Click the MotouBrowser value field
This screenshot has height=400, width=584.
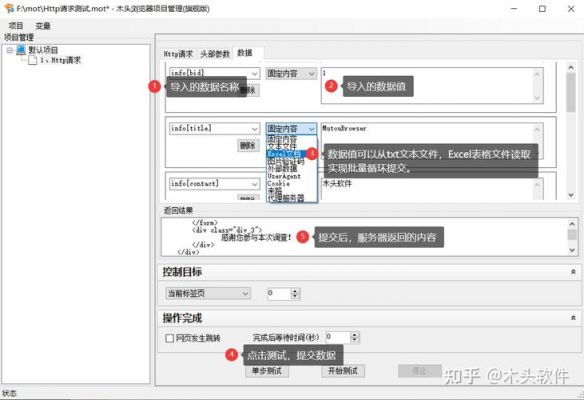point(432,141)
